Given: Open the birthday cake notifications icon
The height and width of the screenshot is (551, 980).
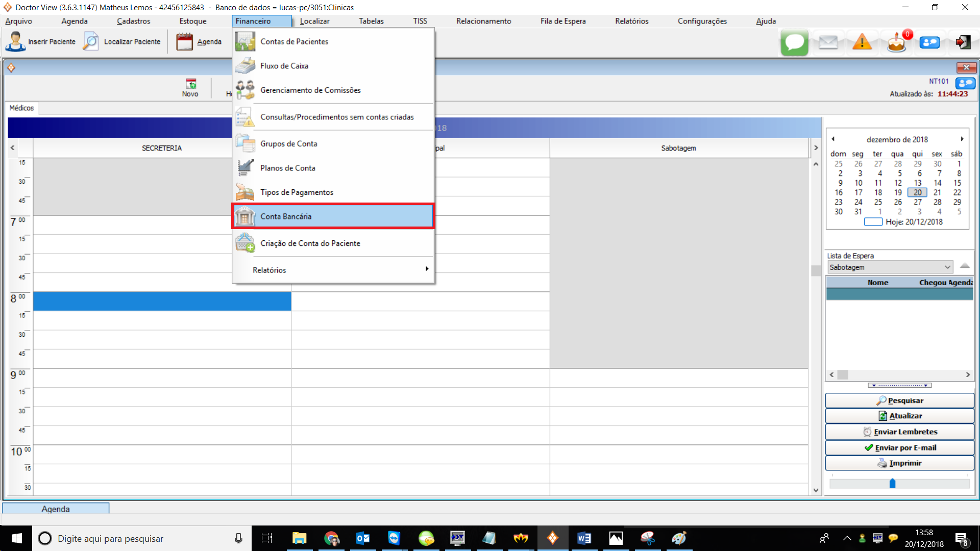Looking at the screenshot, I should tap(896, 43).
